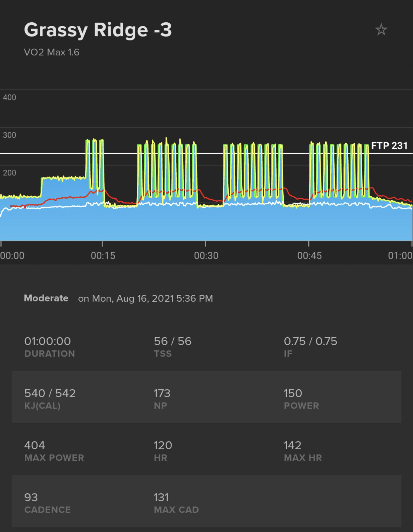Click the 0.75 / 0.75 IF value
Image resolution: width=413 pixels, height=532 pixels.
click(x=310, y=341)
